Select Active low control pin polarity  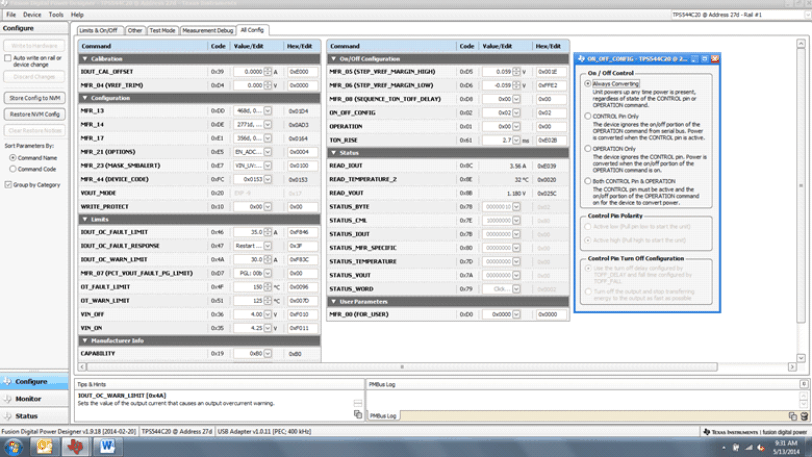pos(588,226)
